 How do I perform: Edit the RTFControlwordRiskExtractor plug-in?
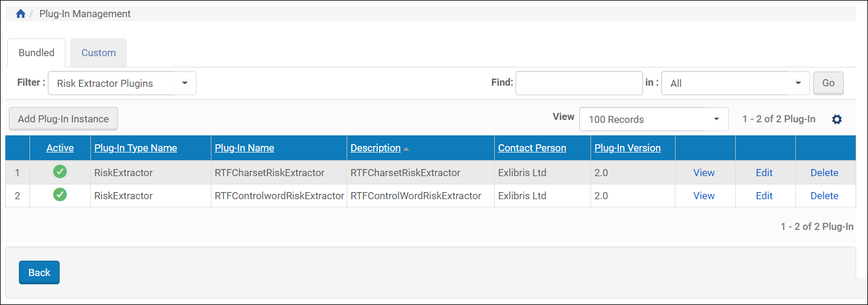pyautogui.click(x=764, y=196)
